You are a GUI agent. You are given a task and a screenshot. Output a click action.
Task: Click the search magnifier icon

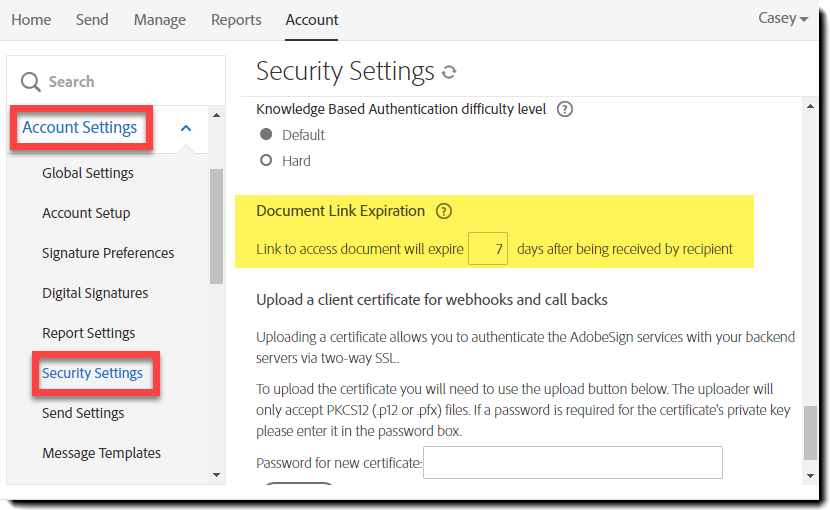[31, 82]
